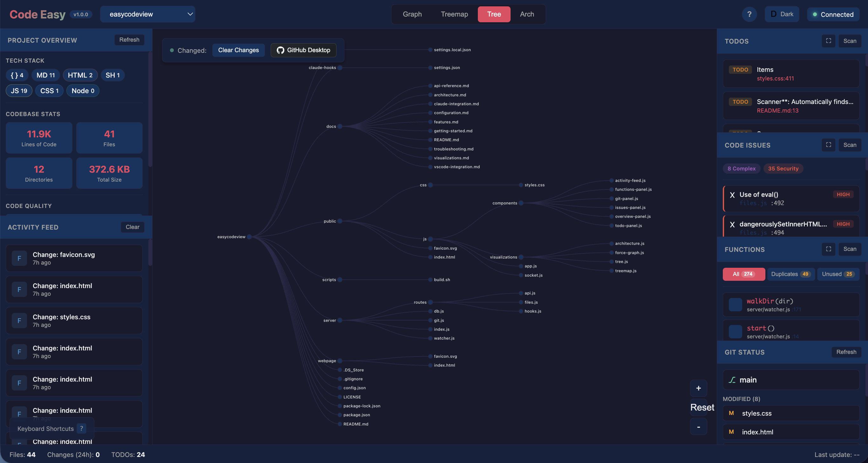The width and height of the screenshot is (868, 463).
Task: Click the easycodeview root tree node
Action: [x=249, y=237]
